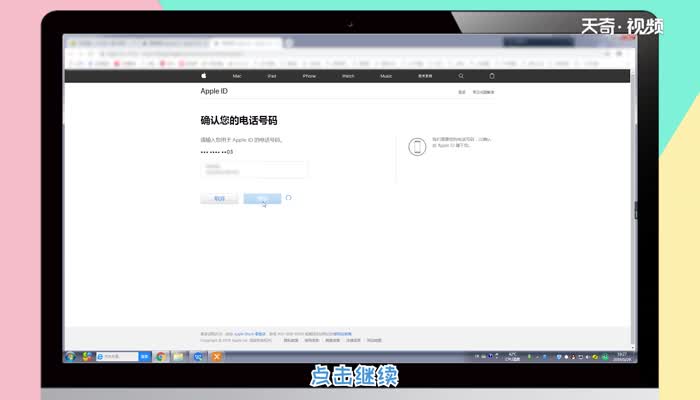Click the Apple logo in the navigation bar
This screenshot has height=400, width=700.
(x=204, y=76)
